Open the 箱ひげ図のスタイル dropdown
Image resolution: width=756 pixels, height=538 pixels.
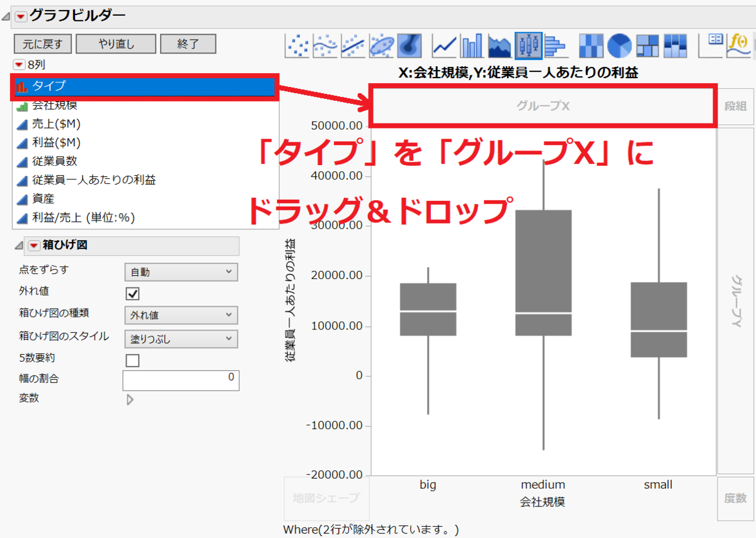[x=181, y=338]
